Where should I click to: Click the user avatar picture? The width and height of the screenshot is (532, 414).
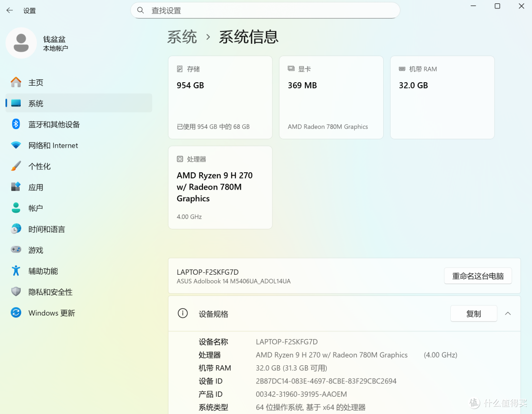[21, 43]
